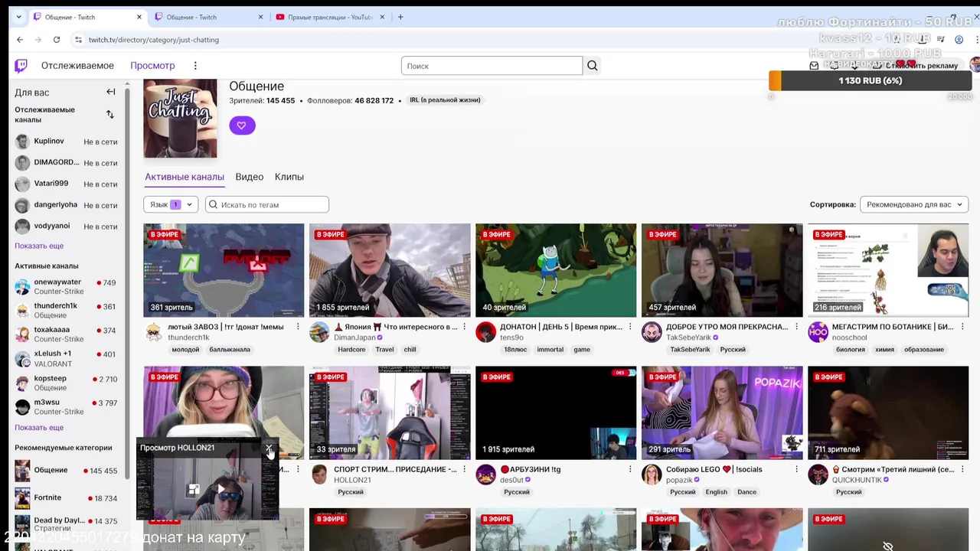Open options for nooschool stream card
The width and height of the screenshot is (980, 551).
pos(962,327)
